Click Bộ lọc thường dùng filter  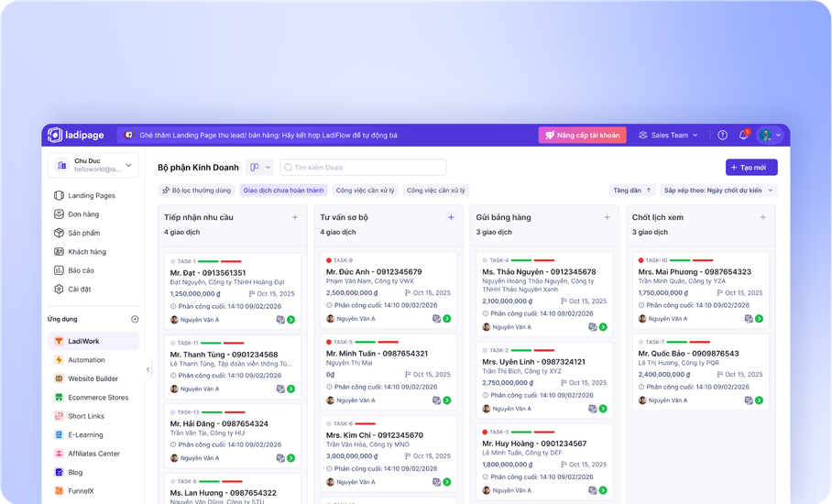coord(196,191)
